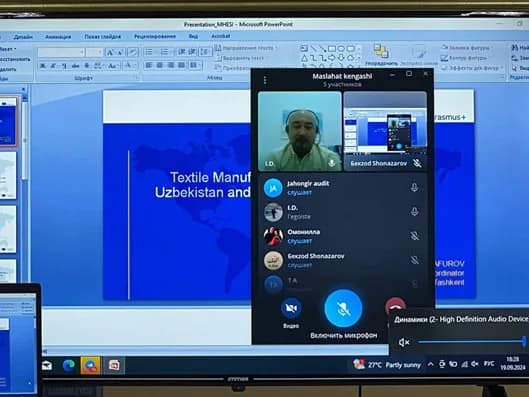Open the font size combo box
The height and width of the screenshot is (397, 529).
94,52
